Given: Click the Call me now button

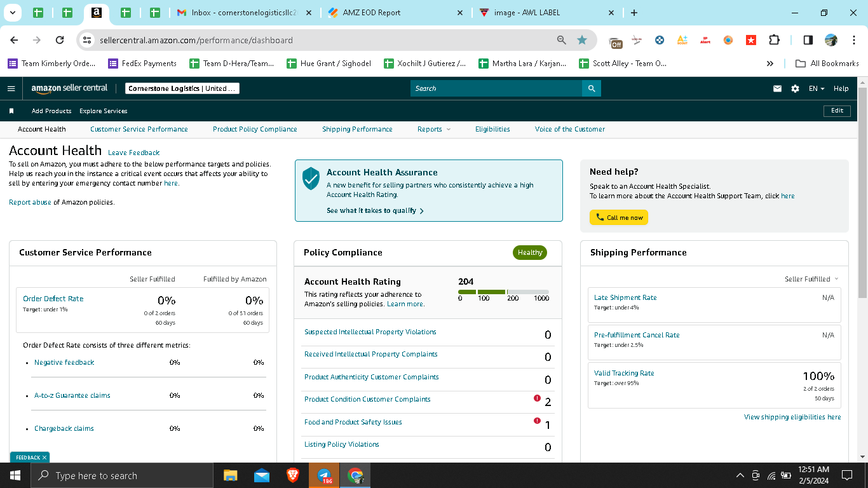Looking at the screenshot, I should point(619,217).
